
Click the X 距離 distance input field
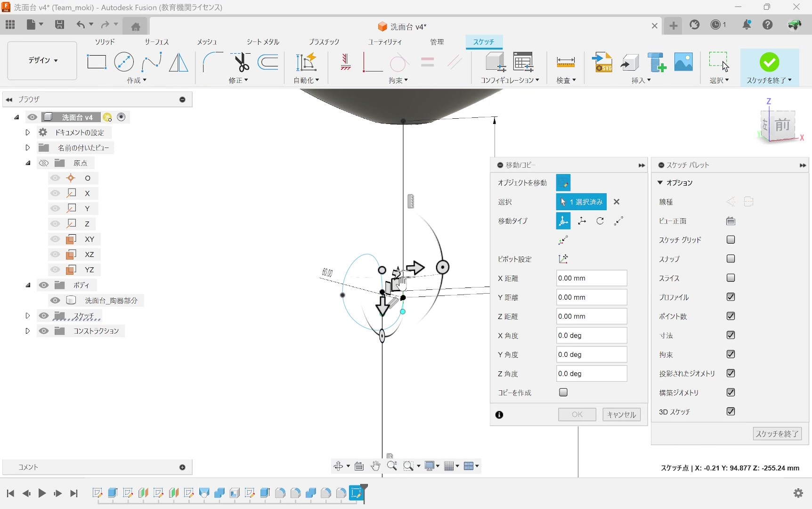pos(592,278)
